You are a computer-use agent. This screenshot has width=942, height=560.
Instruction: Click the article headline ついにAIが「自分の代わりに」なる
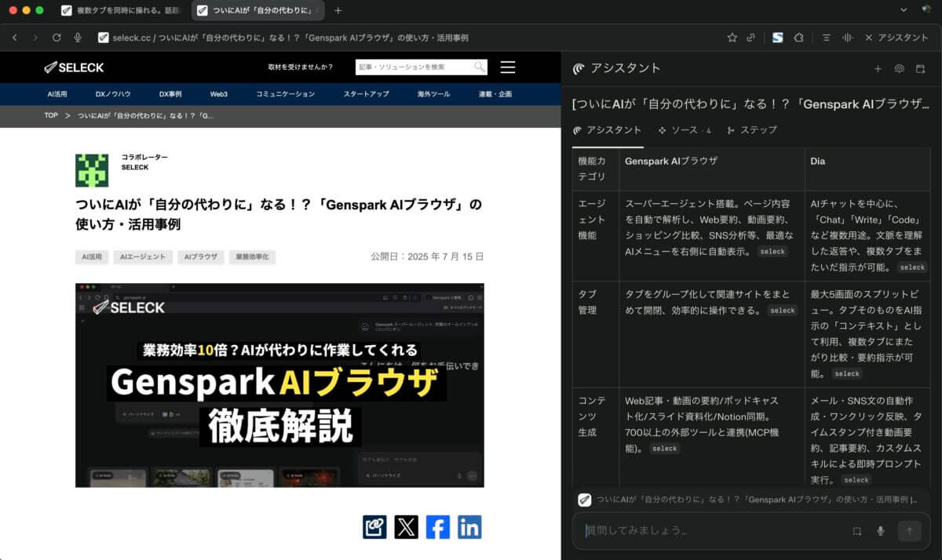click(278, 213)
